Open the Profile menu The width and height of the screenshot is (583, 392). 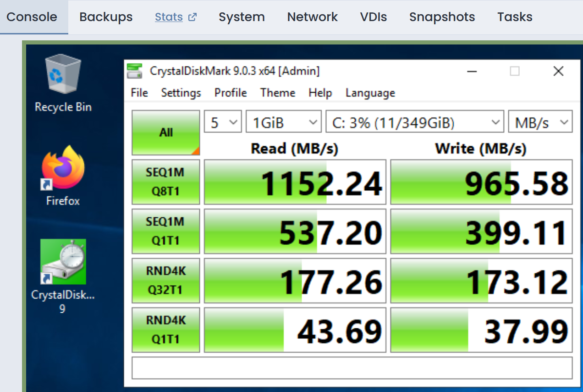tap(231, 93)
